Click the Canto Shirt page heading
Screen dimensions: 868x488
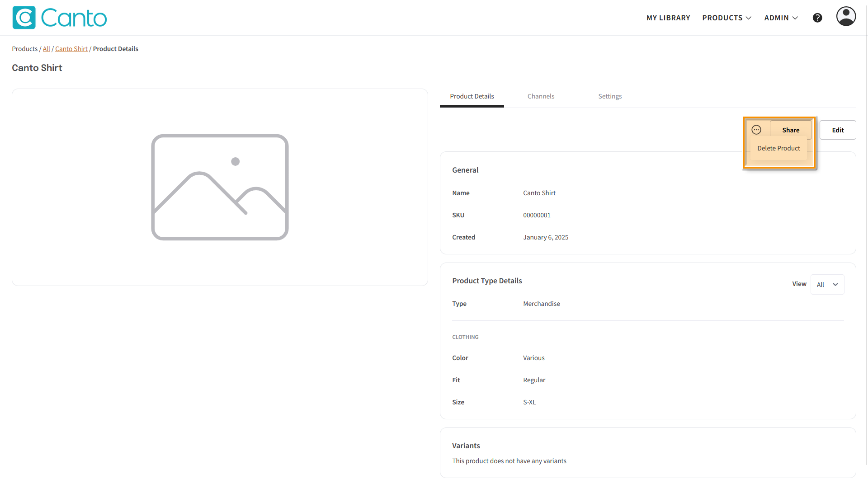click(37, 68)
